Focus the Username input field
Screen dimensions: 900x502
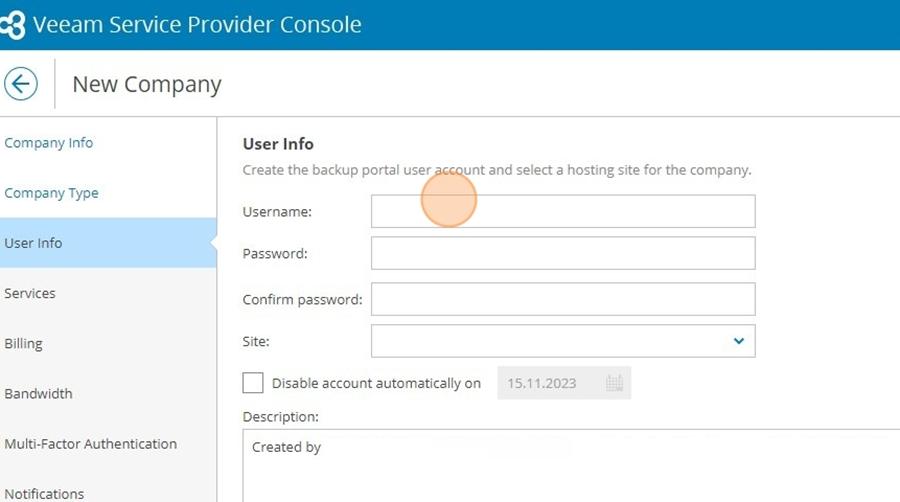coord(563,211)
